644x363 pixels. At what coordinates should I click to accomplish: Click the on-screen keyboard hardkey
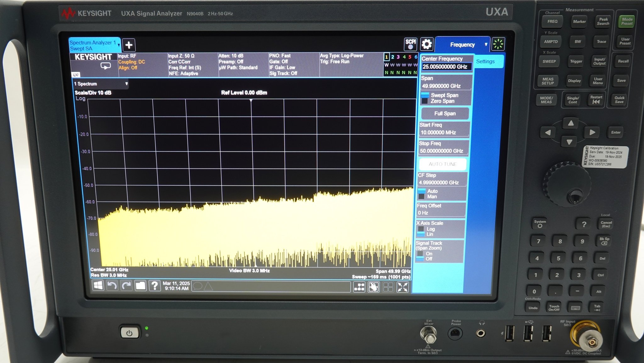575,308
